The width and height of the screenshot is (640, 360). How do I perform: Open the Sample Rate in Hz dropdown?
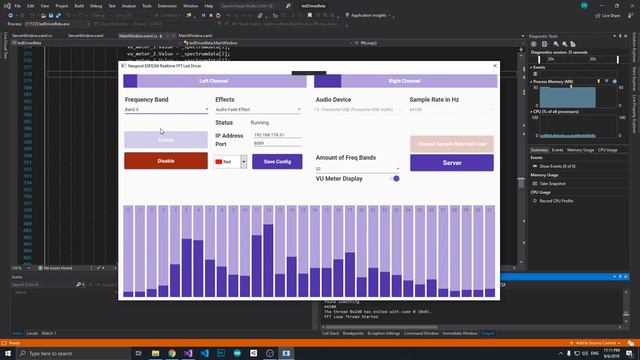451,109
